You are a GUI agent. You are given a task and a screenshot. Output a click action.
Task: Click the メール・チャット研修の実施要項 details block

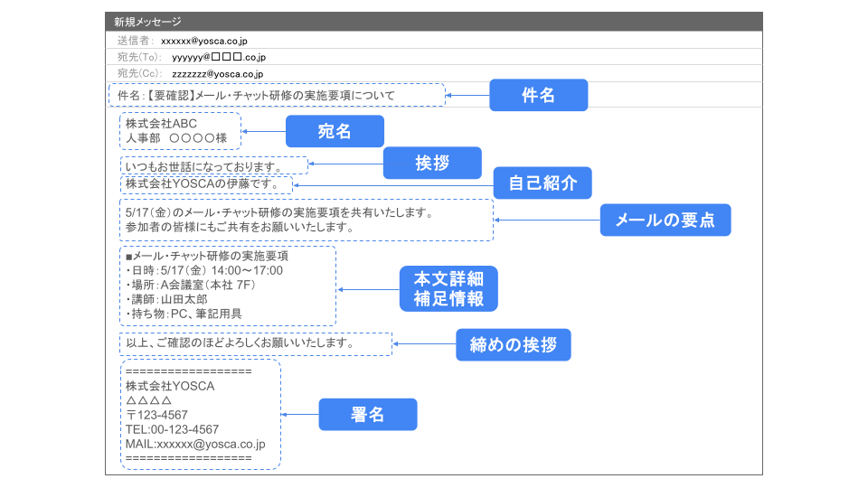[227, 286]
